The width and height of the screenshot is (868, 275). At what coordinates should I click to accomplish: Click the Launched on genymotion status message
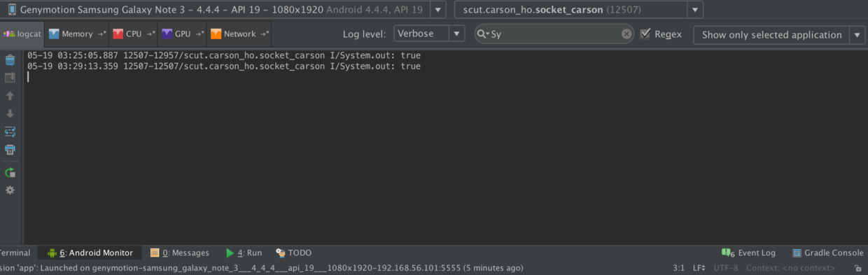tap(262, 268)
